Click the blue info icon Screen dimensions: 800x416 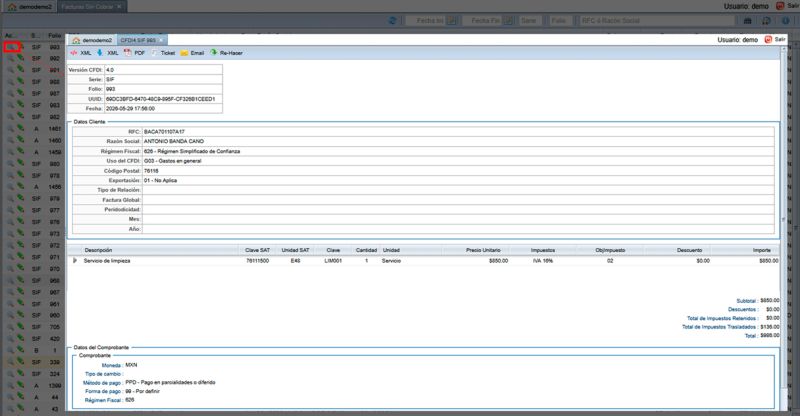[x=785, y=20]
